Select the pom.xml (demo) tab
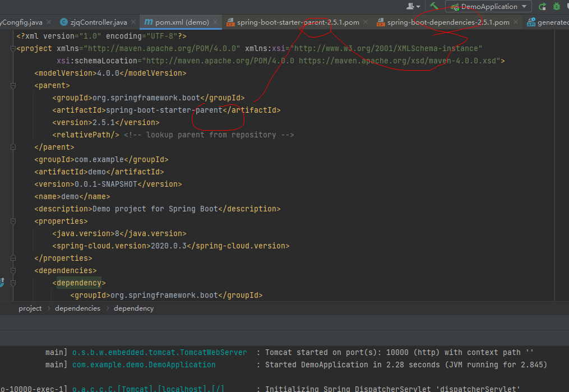The width and height of the screenshot is (569, 392). [182, 22]
